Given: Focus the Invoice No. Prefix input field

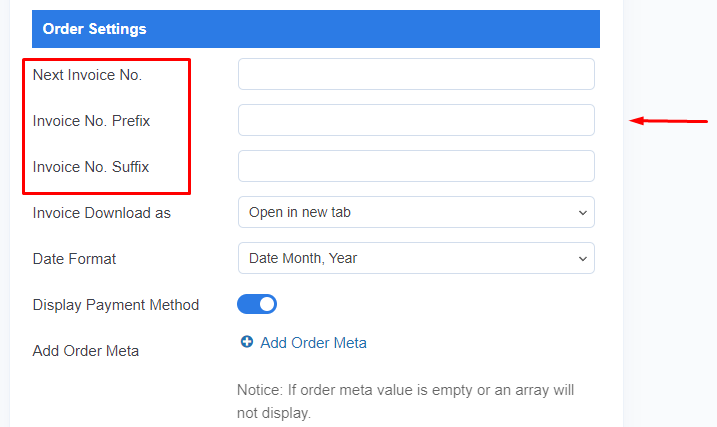Looking at the screenshot, I should point(416,120).
